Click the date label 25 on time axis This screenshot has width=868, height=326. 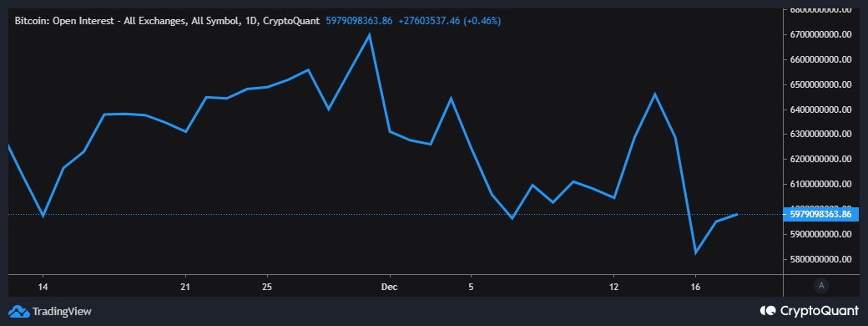[x=267, y=287]
